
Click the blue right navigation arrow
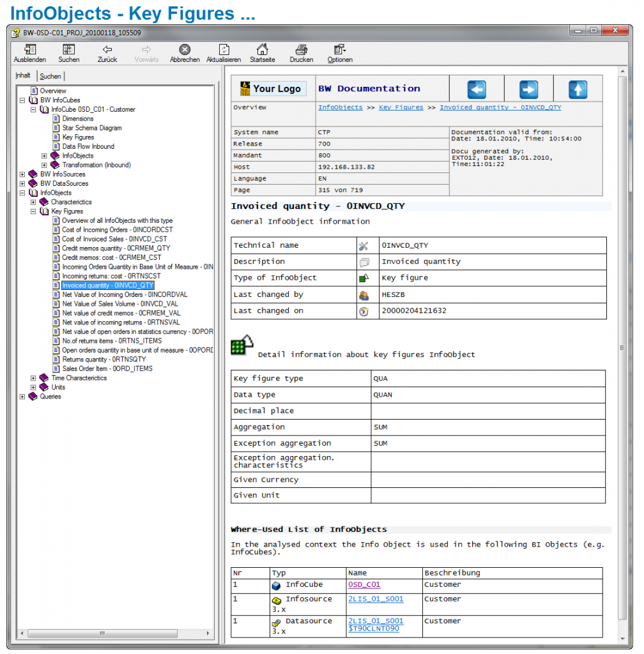(x=529, y=89)
